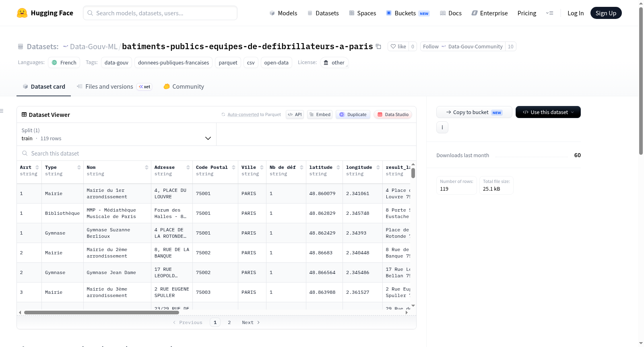Switch to the Dataset card tab
The image size is (644, 347).
43,86
